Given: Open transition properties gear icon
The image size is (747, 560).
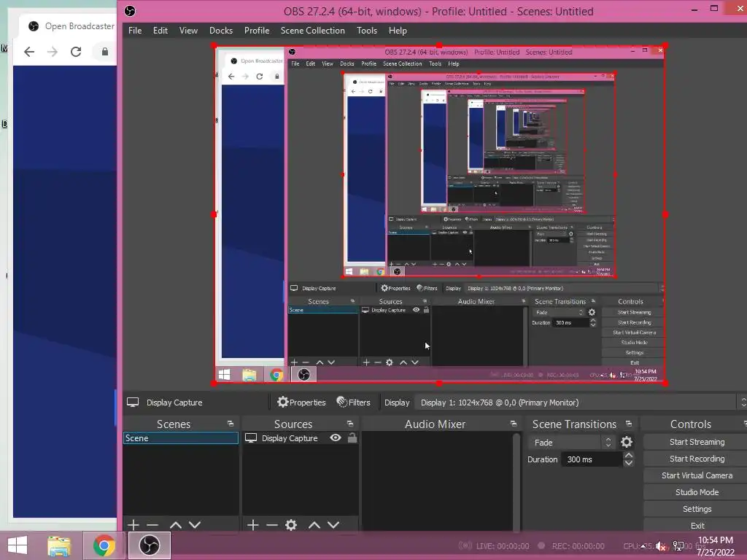Looking at the screenshot, I should tap(627, 443).
